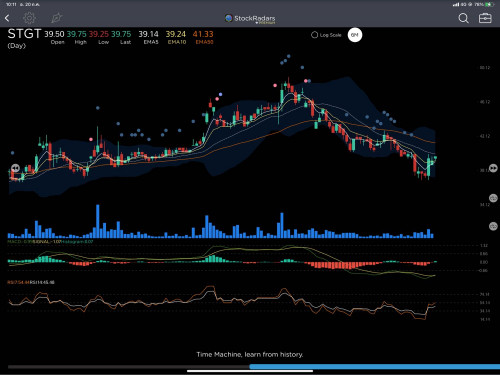This screenshot has height=375, width=500.
Task: Select the 39.75 High price value
Action: coord(76,34)
